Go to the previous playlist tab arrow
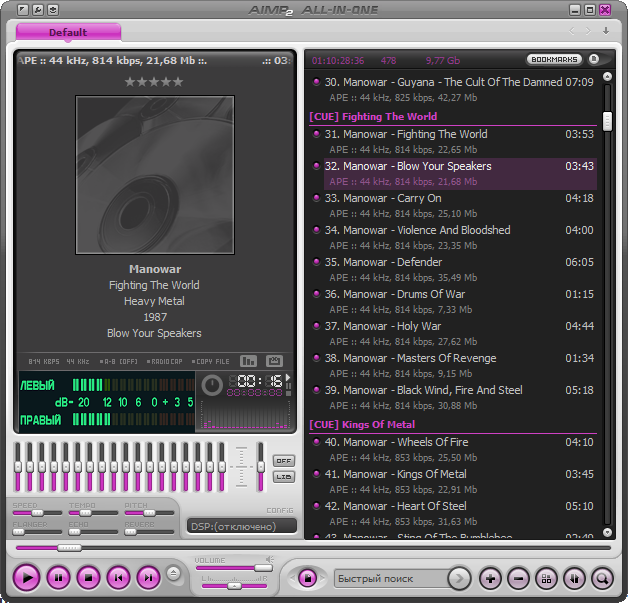Image resolution: width=628 pixels, height=603 pixels. [x=572, y=31]
